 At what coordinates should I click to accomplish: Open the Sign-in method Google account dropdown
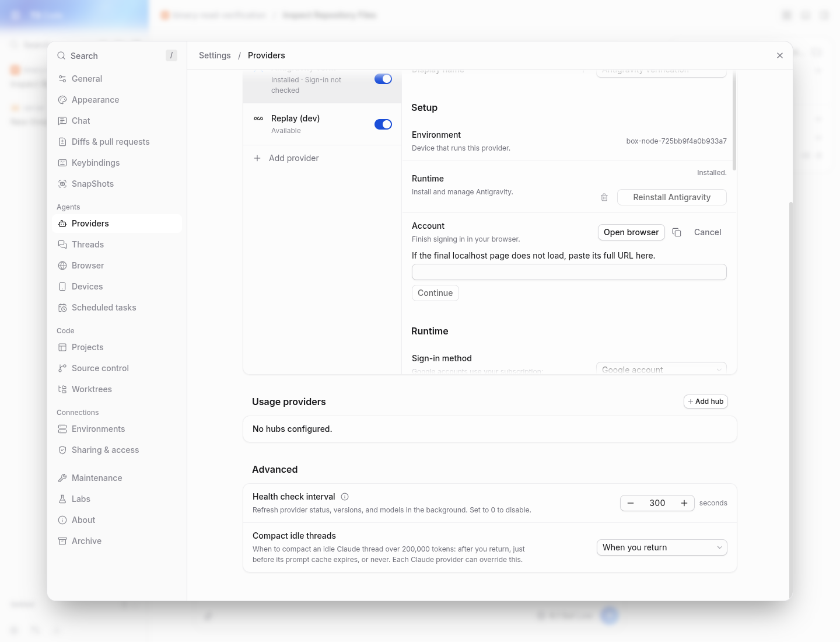click(x=661, y=369)
